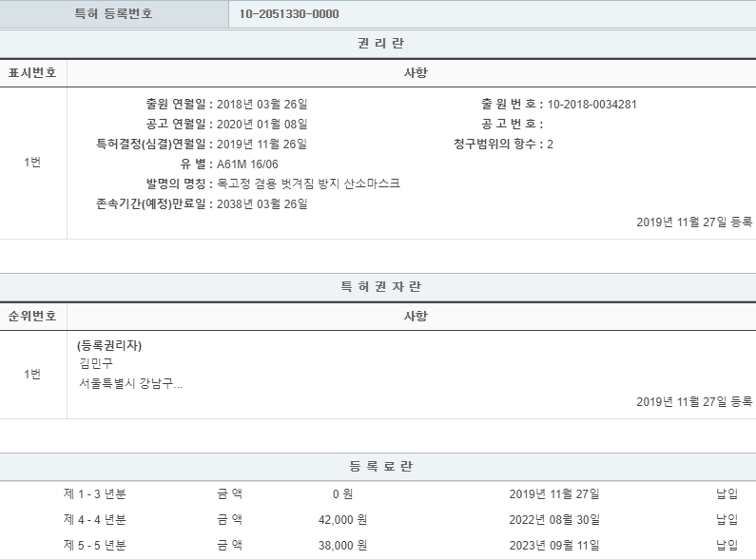Select the patent registration number 10-2051330-0000
The width and height of the screenshot is (756, 560).
(x=289, y=14)
